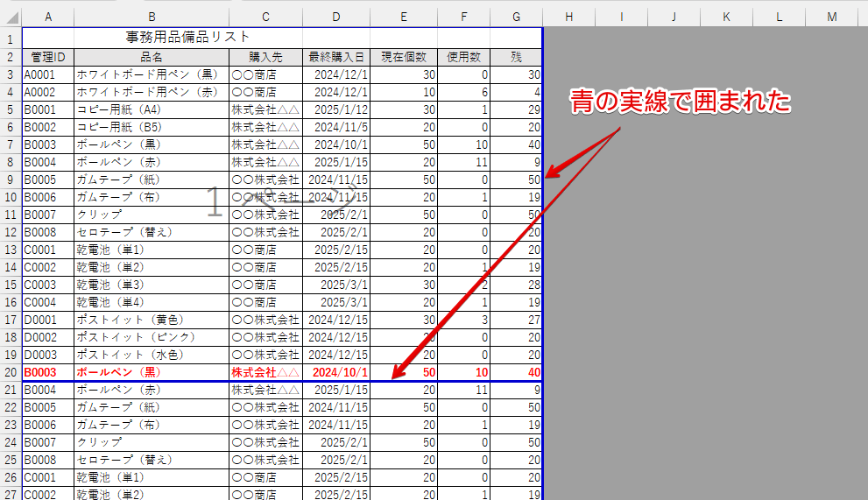868x500 pixels.
Task: Select row 20 header
Action: click(11, 372)
